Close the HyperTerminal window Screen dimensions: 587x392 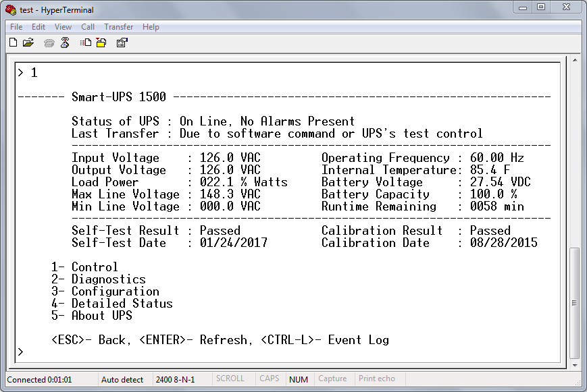tap(567, 7)
